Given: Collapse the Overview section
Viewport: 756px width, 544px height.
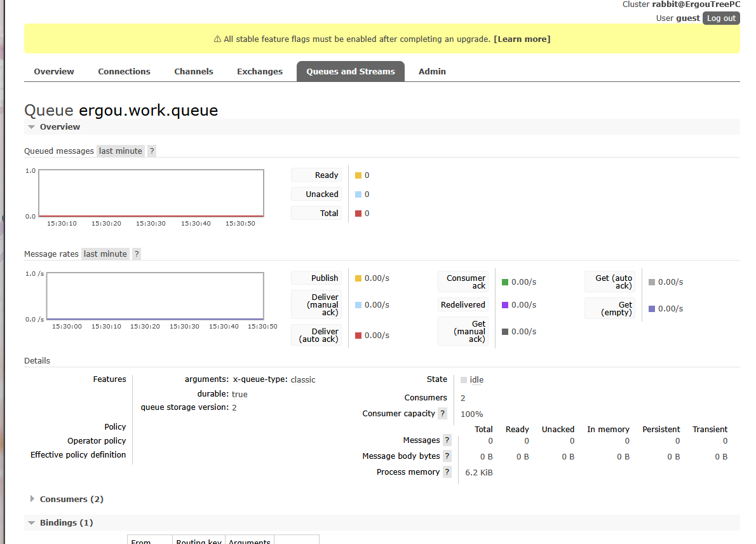Looking at the screenshot, I should coord(60,127).
